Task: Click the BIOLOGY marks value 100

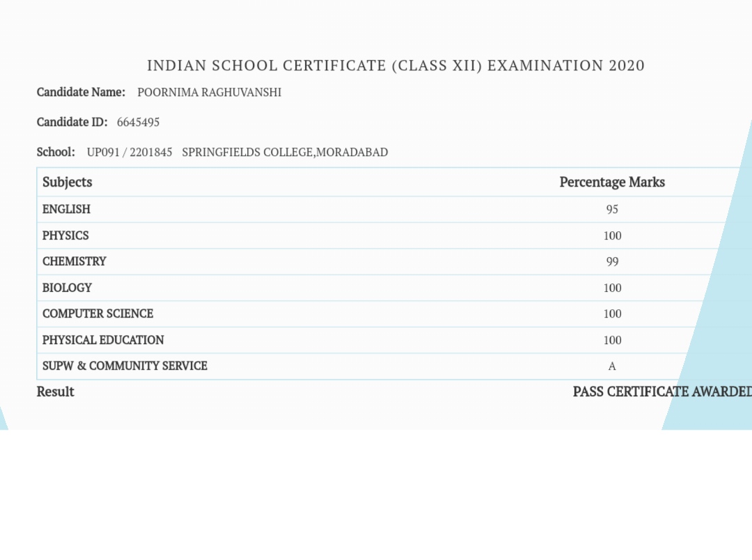Action: [613, 288]
